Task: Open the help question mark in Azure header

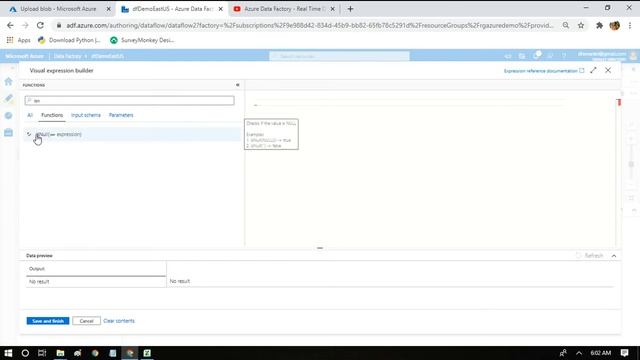Action: (x=564, y=56)
